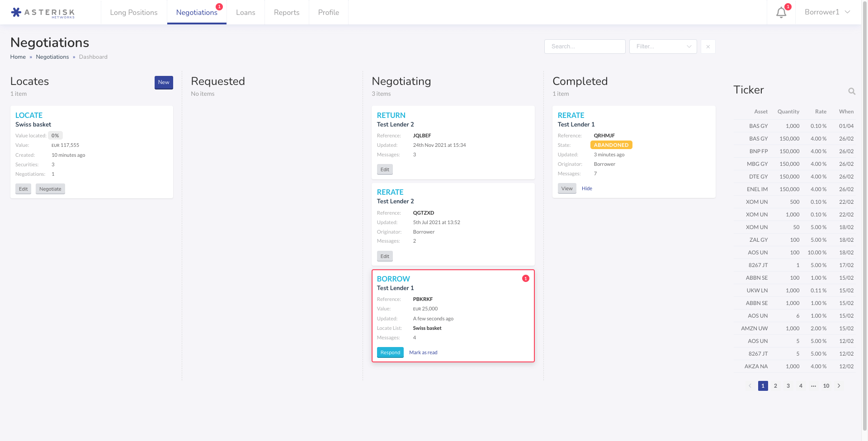This screenshot has width=868, height=441.
Task: Open the notifications bell
Action: [781, 13]
